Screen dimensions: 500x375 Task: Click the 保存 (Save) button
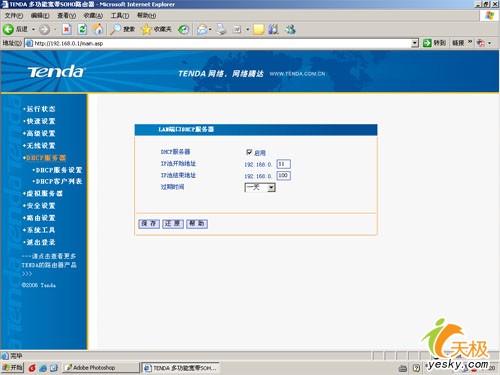pos(149,224)
